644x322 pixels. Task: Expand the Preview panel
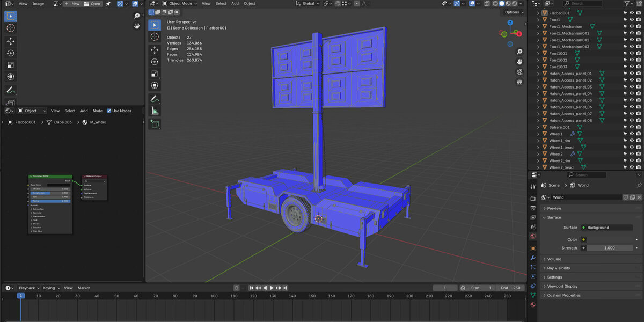coord(554,208)
